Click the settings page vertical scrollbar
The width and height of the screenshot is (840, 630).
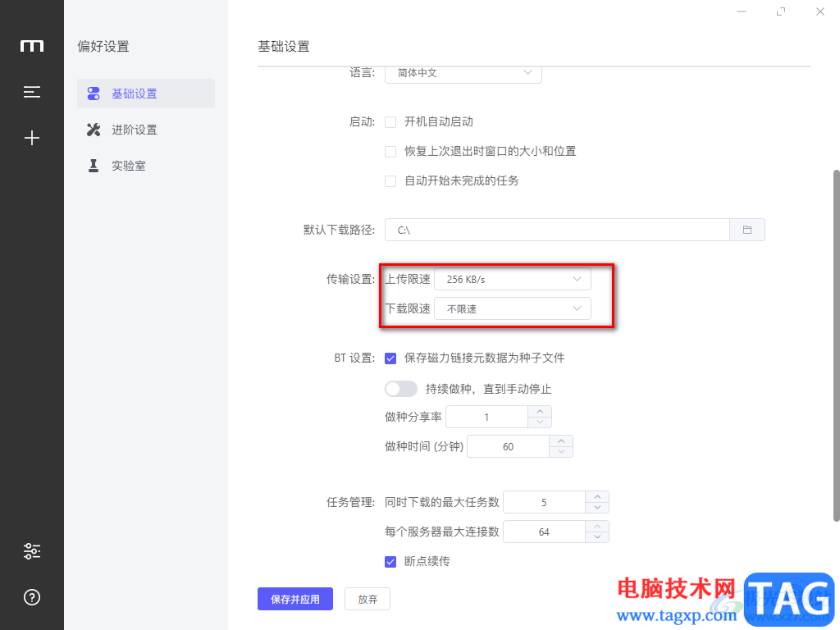click(836, 345)
